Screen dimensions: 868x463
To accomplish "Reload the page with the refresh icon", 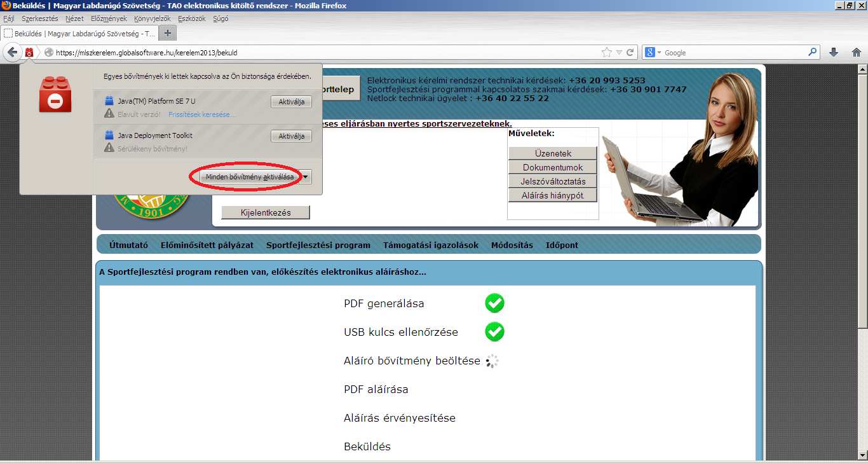I will [630, 53].
